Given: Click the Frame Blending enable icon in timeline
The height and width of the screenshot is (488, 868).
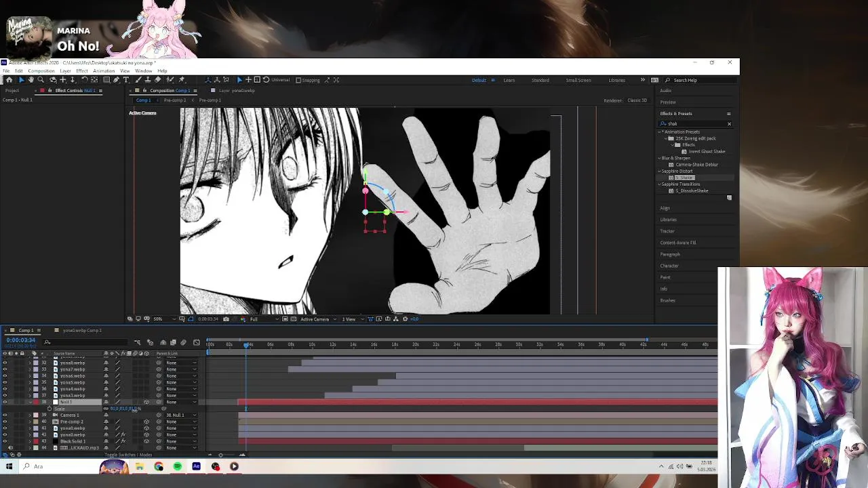Looking at the screenshot, I should pyautogui.click(x=173, y=342).
